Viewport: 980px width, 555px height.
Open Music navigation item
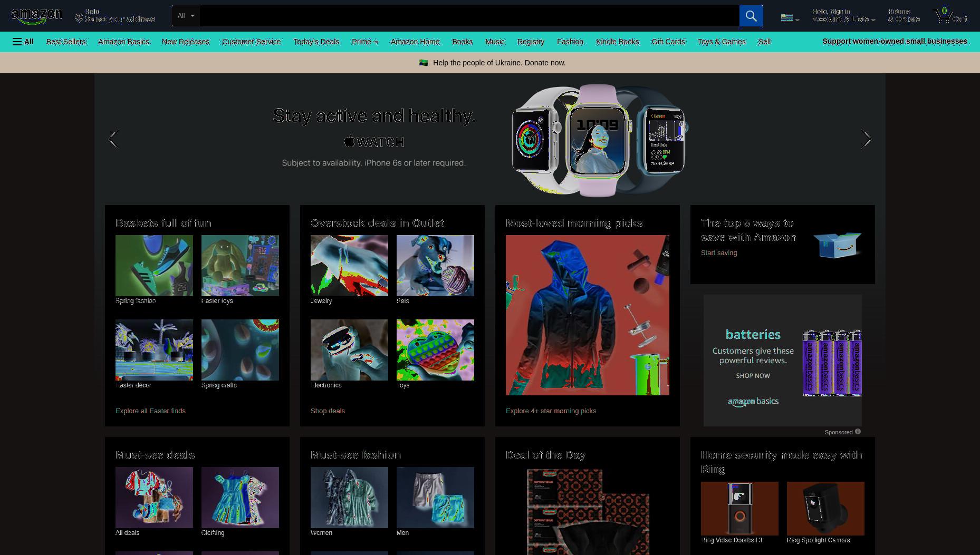click(495, 42)
